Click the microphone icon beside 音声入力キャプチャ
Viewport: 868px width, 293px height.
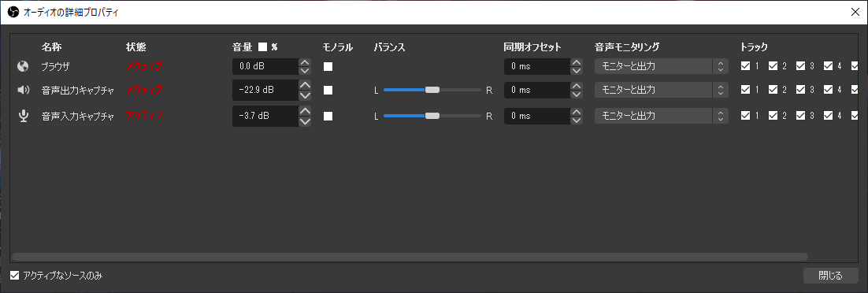click(x=23, y=116)
